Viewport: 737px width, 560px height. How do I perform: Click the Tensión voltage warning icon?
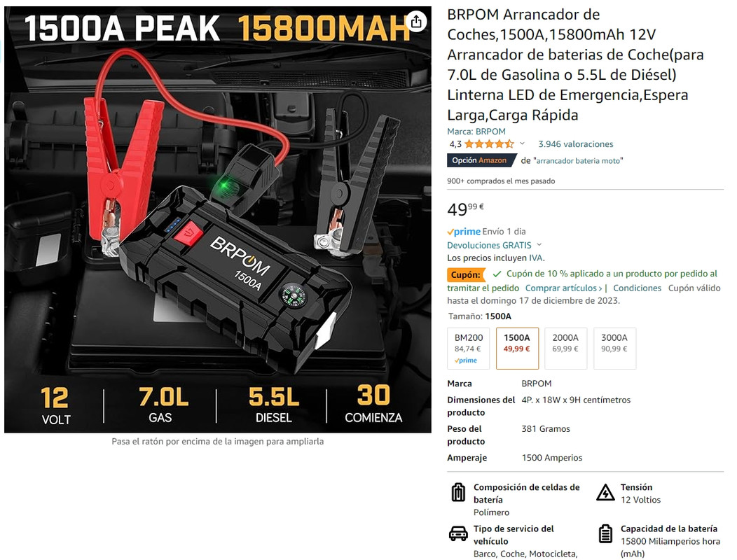tap(605, 492)
